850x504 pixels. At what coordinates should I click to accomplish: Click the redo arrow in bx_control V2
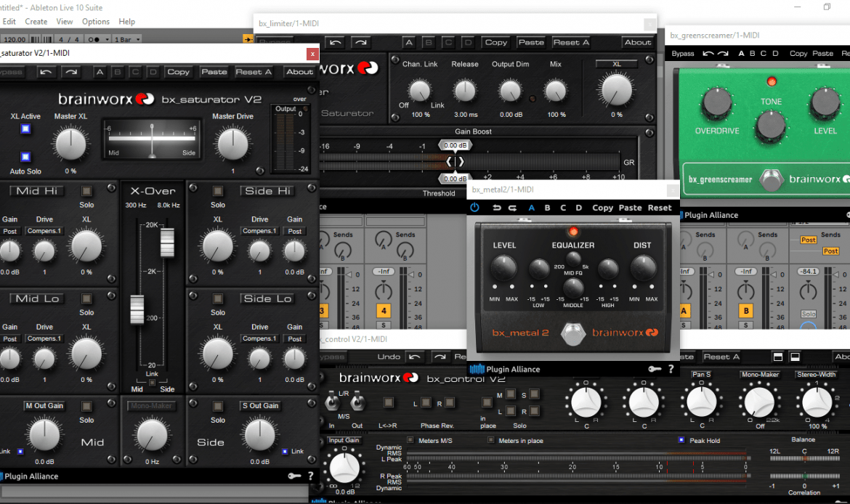(x=440, y=357)
